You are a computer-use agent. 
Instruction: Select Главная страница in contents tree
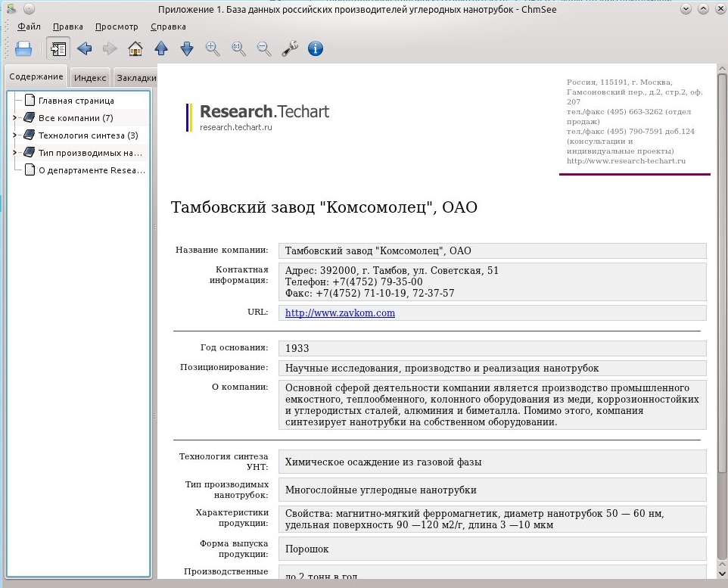tap(76, 101)
